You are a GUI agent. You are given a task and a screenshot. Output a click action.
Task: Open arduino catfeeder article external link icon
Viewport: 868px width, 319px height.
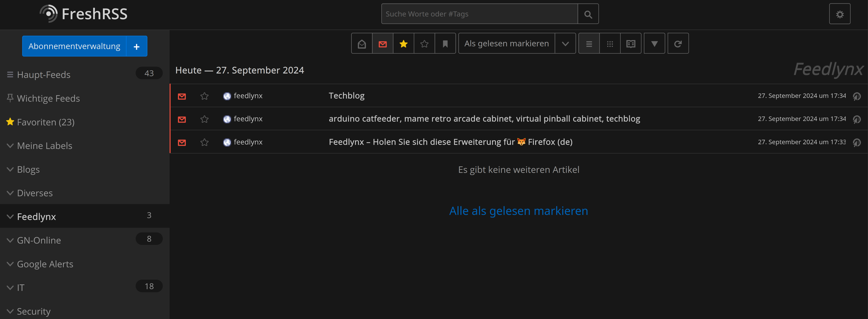[x=856, y=119]
